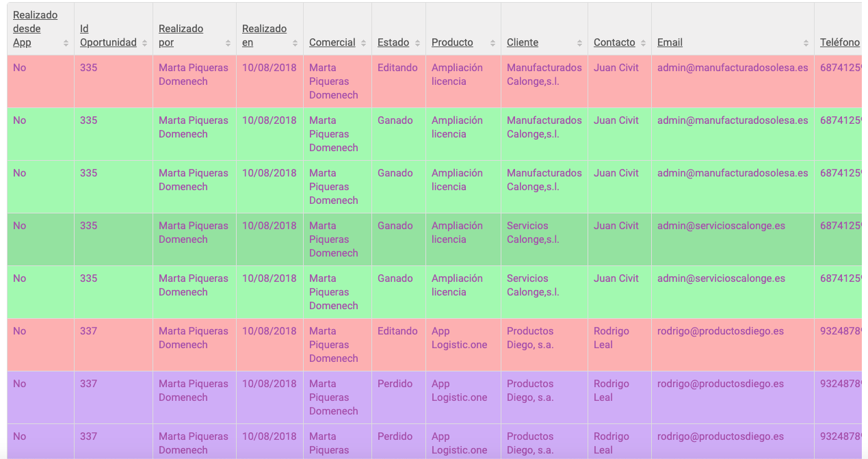Toggle sort arrows next to Comercial header

[x=363, y=43]
